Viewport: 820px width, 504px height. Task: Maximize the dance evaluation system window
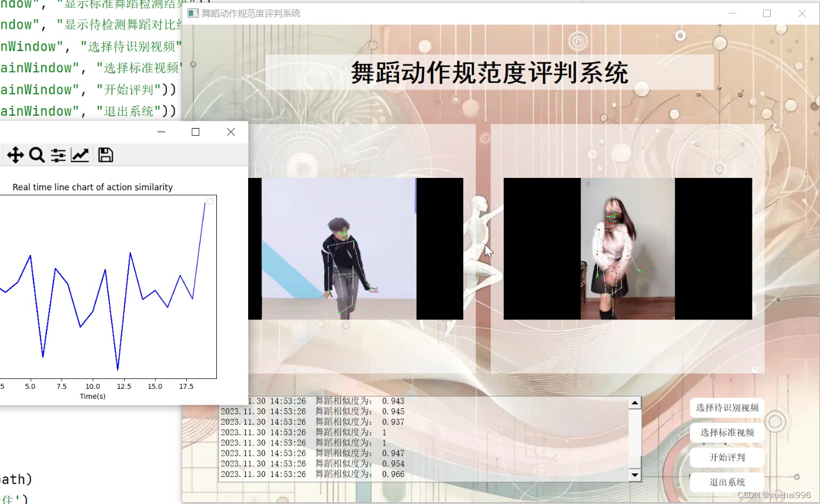(767, 13)
